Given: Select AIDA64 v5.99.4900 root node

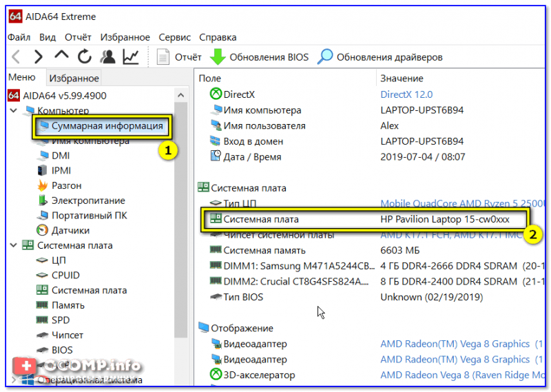Looking at the screenshot, I should pyautogui.click(x=64, y=96).
